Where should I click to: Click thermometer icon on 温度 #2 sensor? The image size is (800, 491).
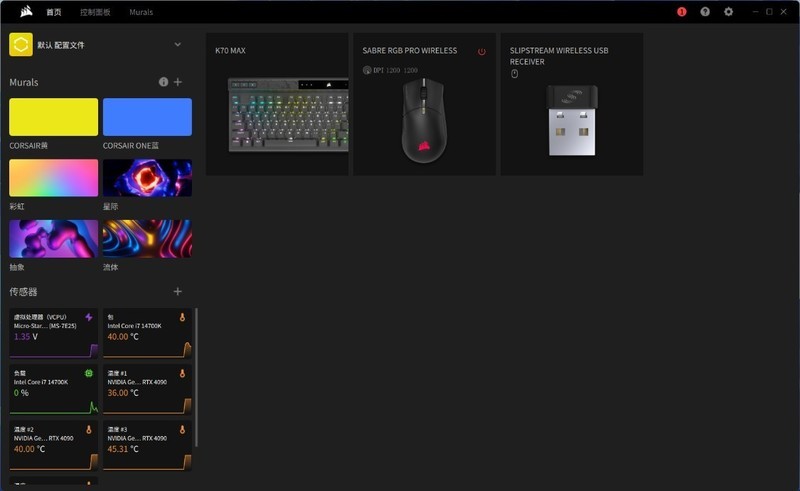(x=89, y=429)
